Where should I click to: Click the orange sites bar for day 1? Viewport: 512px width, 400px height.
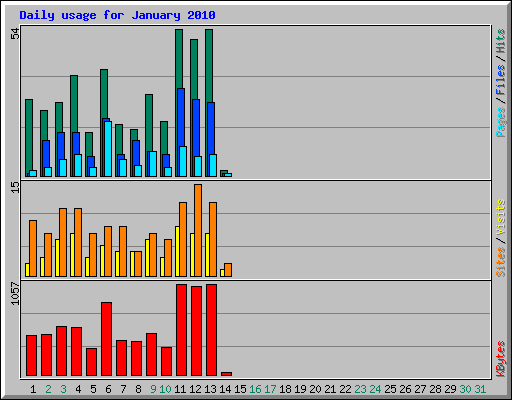click(33, 248)
